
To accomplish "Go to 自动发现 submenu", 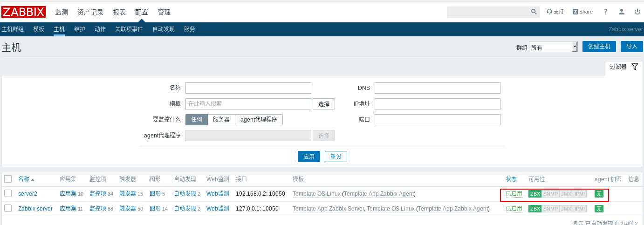I will (164, 29).
